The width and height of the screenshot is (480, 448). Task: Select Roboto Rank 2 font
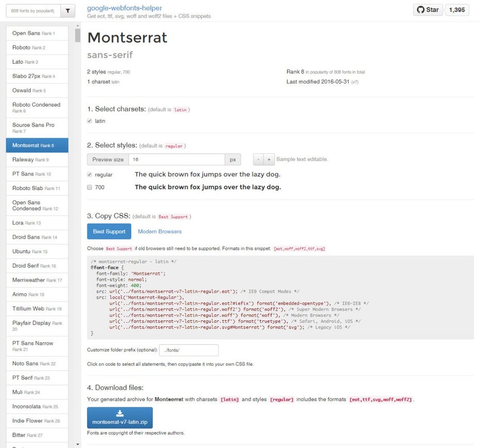tap(37, 47)
